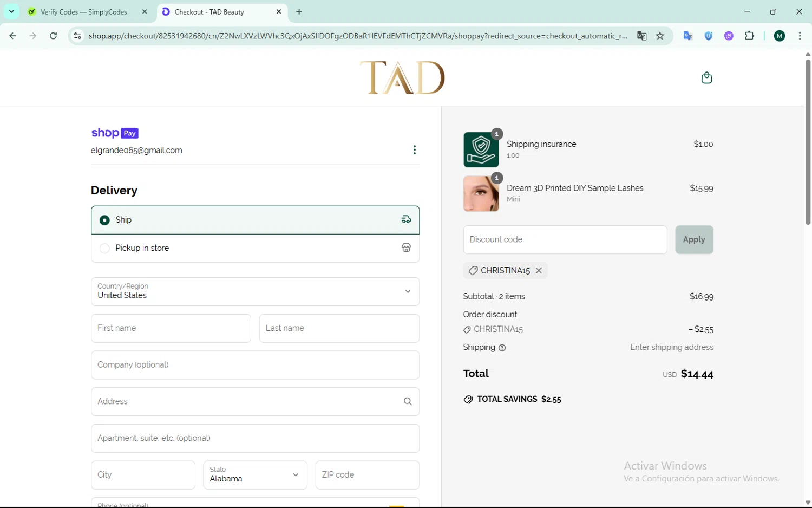Viewport: 812px width, 508px height.
Task: Open the tab search dropdown arrow
Action: click(x=11, y=11)
